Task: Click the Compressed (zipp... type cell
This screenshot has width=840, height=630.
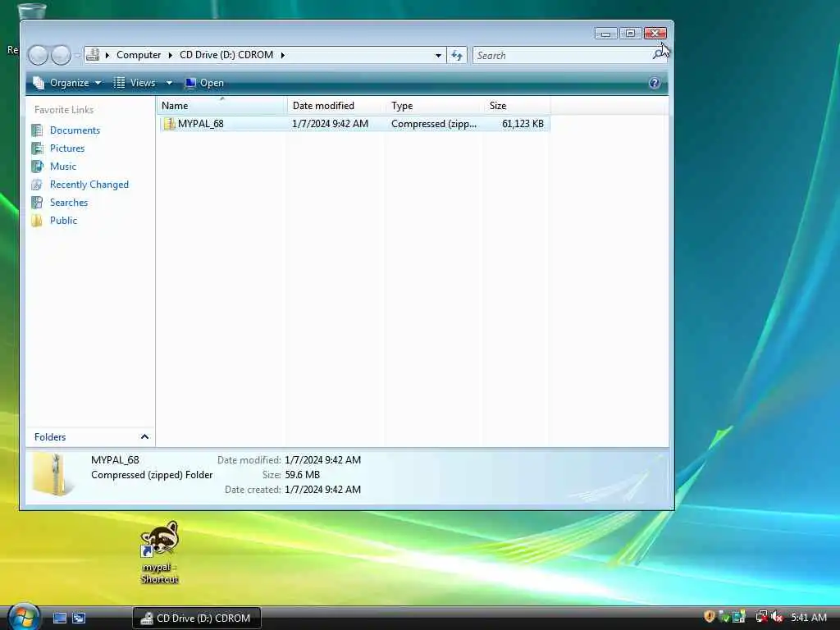Action: click(433, 124)
